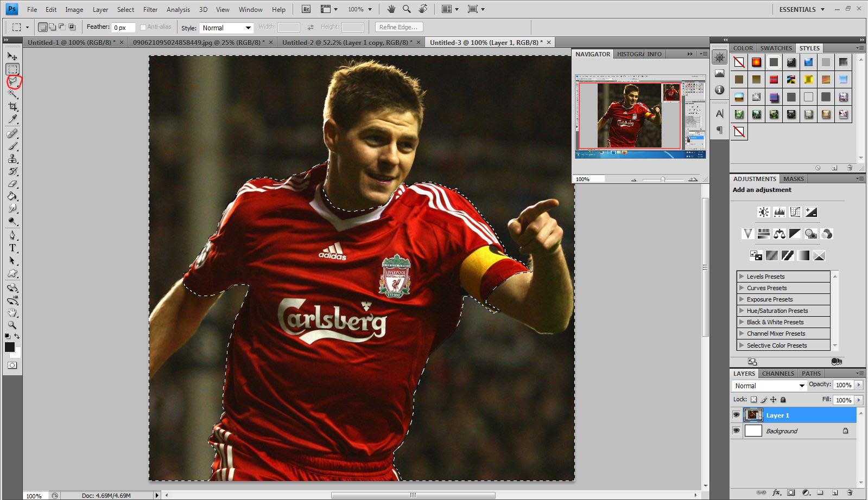868x500 pixels.
Task: Open the Filter menu
Action: click(150, 9)
